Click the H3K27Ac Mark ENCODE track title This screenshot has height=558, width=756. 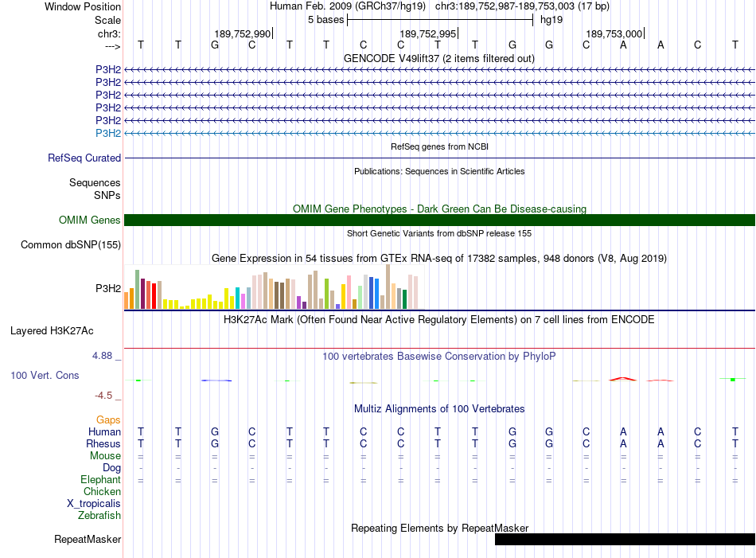[438, 320]
